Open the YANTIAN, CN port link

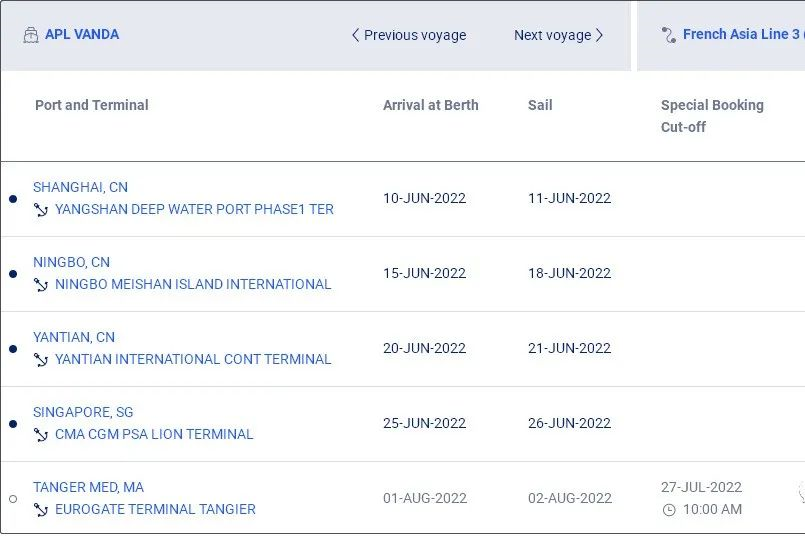coord(74,337)
